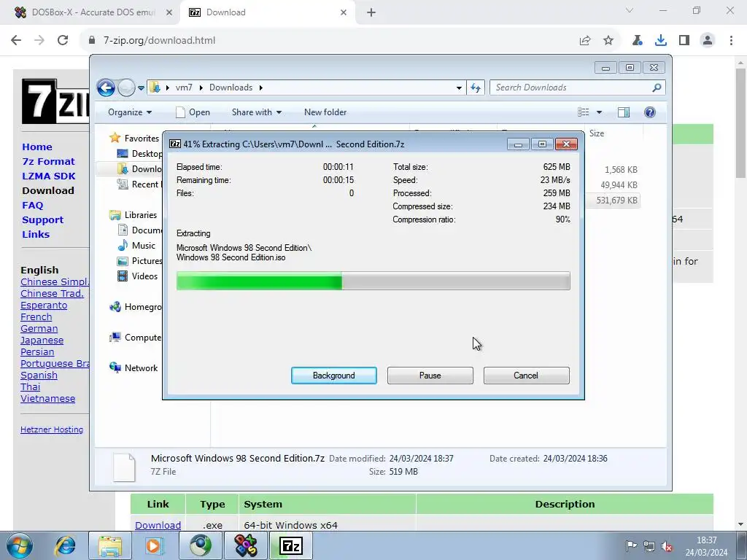This screenshot has width=747, height=560.
Task: Click the DOSBox-X taskbar icon
Action: 246,545
